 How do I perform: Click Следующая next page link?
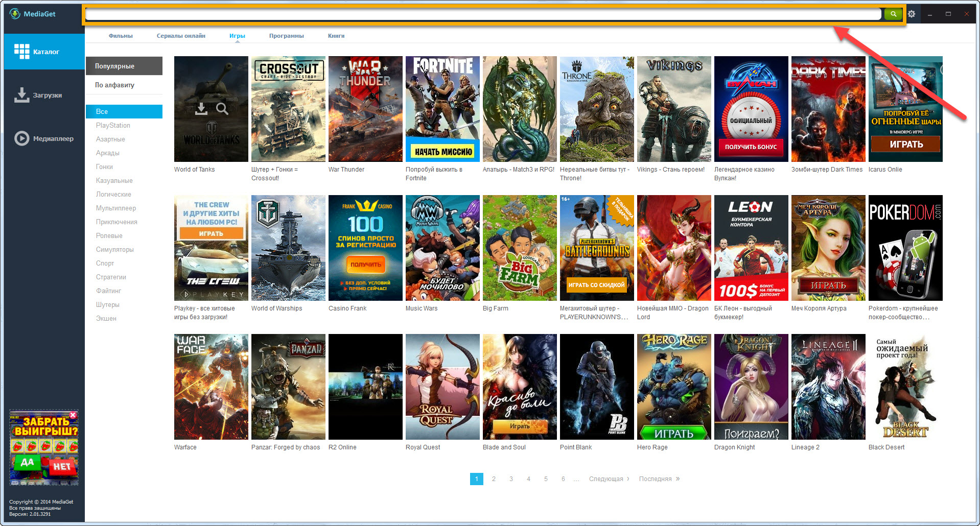(609, 479)
